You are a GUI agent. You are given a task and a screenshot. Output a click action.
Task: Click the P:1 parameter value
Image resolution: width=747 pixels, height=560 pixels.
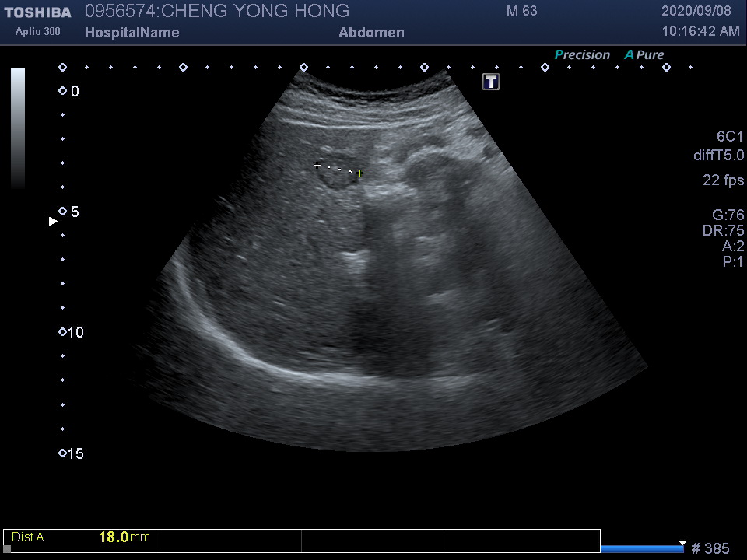[733, 261]
